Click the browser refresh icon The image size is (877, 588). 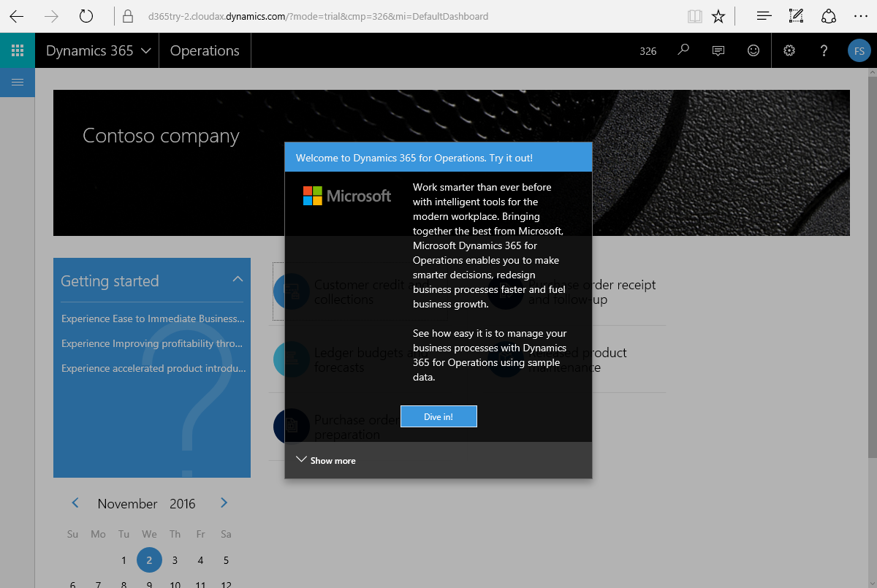[x=86, y=16]
